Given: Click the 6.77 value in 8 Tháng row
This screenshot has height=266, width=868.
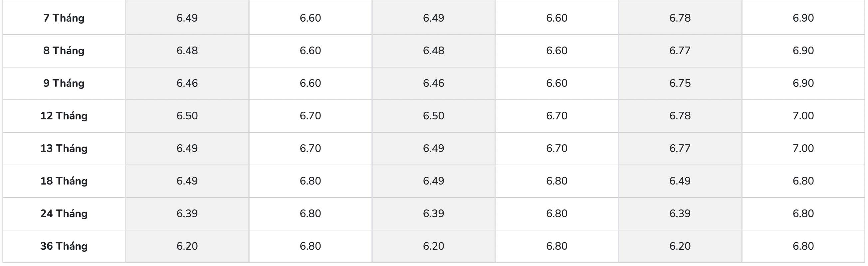Looking at the screenshot, I should coord(680,51).
